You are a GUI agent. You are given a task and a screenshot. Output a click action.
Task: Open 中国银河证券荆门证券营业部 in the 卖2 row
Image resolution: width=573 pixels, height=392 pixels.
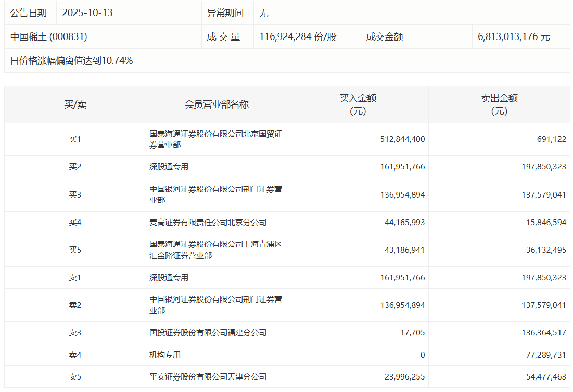point(215,305)
